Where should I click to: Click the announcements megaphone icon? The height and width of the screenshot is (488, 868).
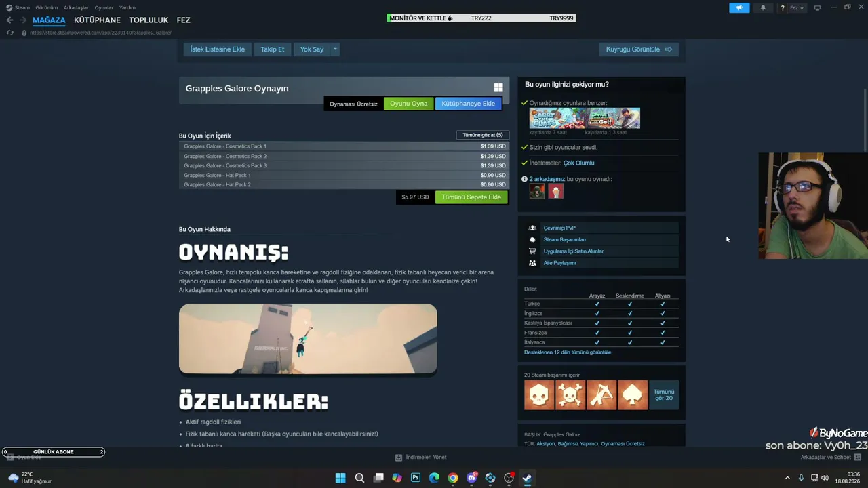[739, 7]
